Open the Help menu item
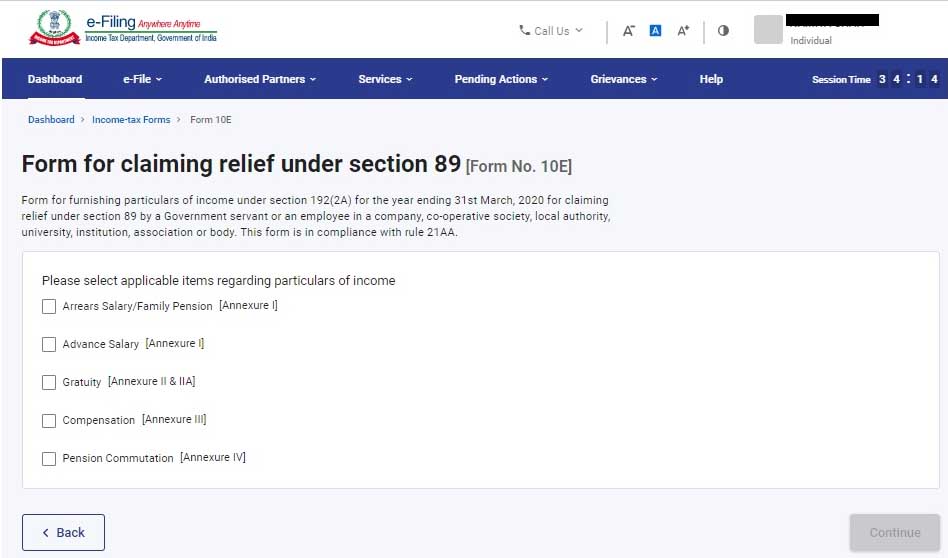Image resolution: width=948 pixels, height=558 pixels. (x=711, y=79)
